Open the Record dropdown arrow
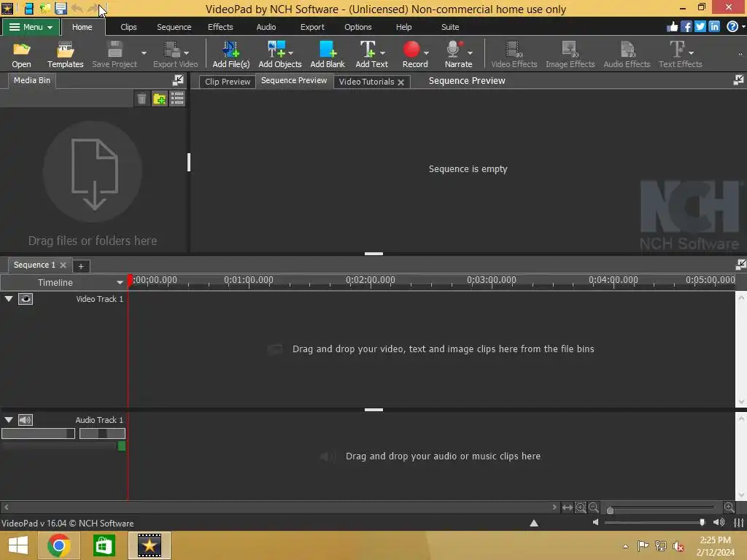747x560 pixels. [426, 53]
